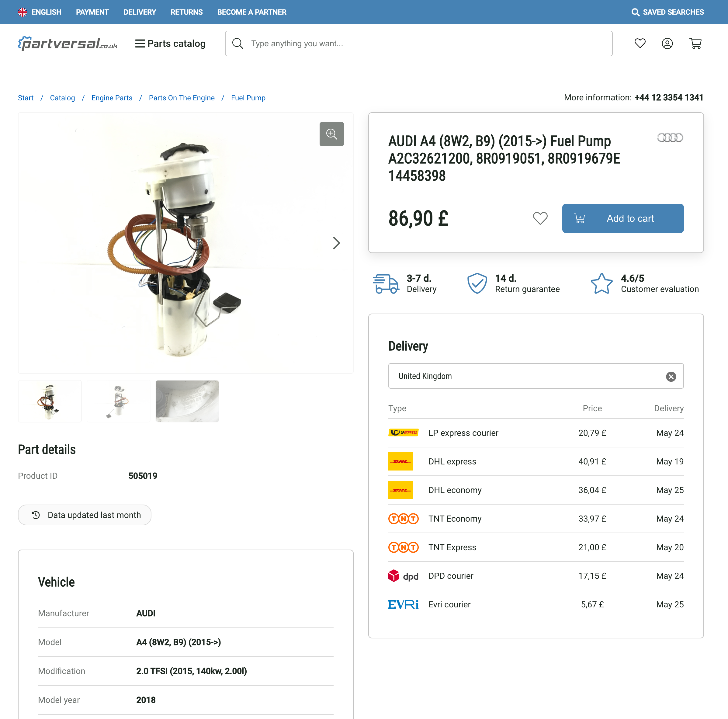Viewport: 728px width, 719px height.
Task: Toggle favorite heart next to price
Action: [540, 218]
